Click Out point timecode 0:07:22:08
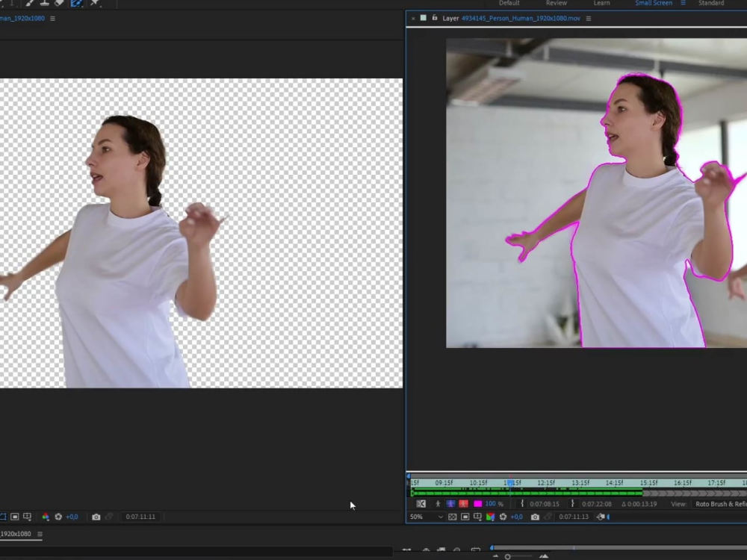This screenshot has width=747, height=560. point(596,504)
